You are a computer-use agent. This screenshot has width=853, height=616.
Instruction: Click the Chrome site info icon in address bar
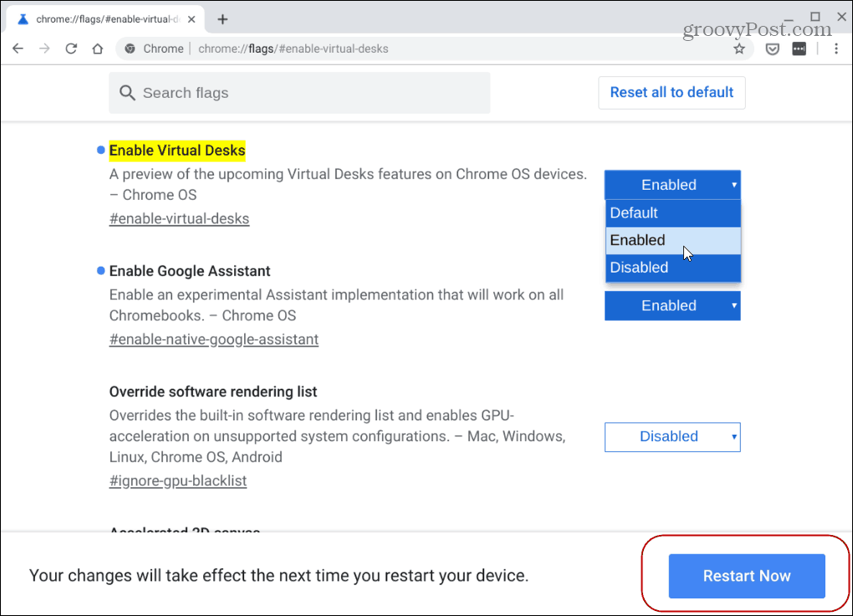pos(130,48)
